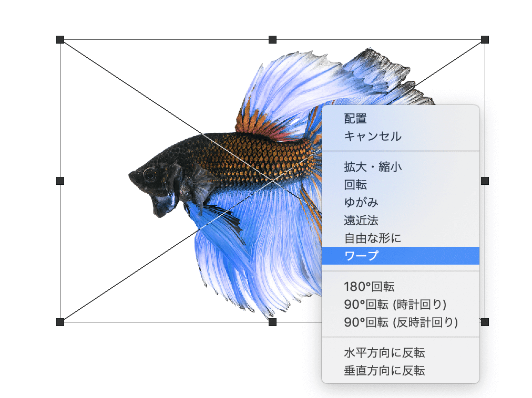Select the 回転 transform option
Screen dimensions: 532x398
coord(401,185)
